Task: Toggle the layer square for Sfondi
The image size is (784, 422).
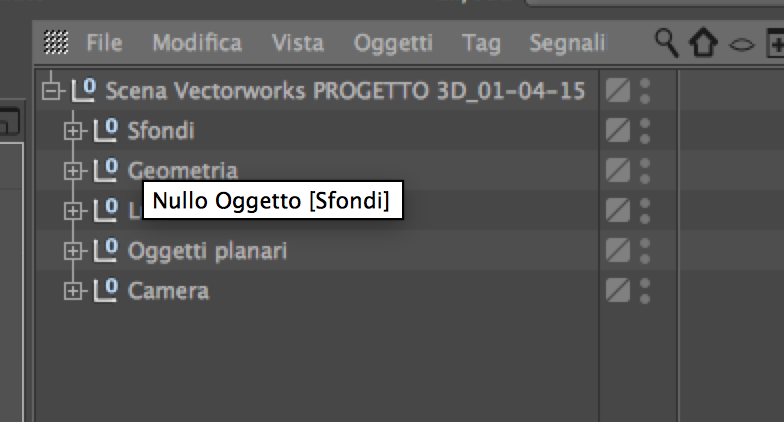Action: (619, 131)
